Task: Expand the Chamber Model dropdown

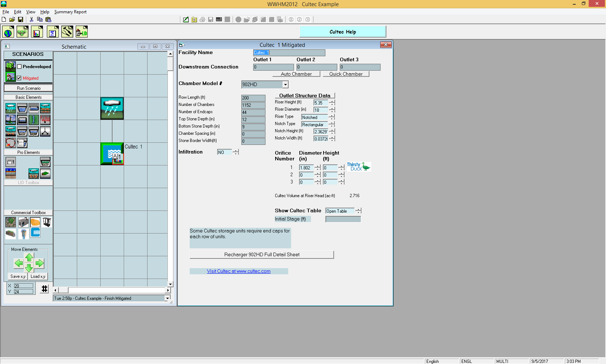Action: [285, 85]
